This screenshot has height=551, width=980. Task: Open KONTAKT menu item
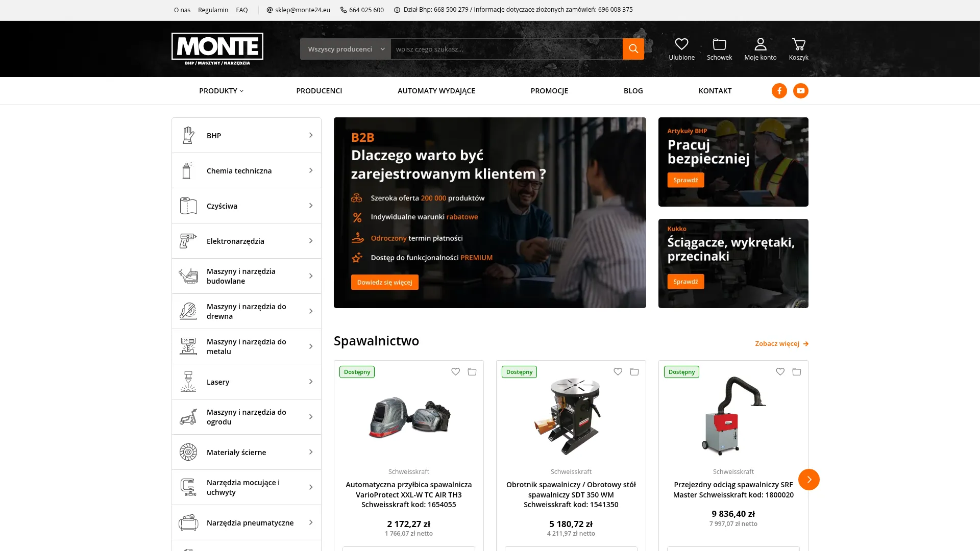[715, 91]
